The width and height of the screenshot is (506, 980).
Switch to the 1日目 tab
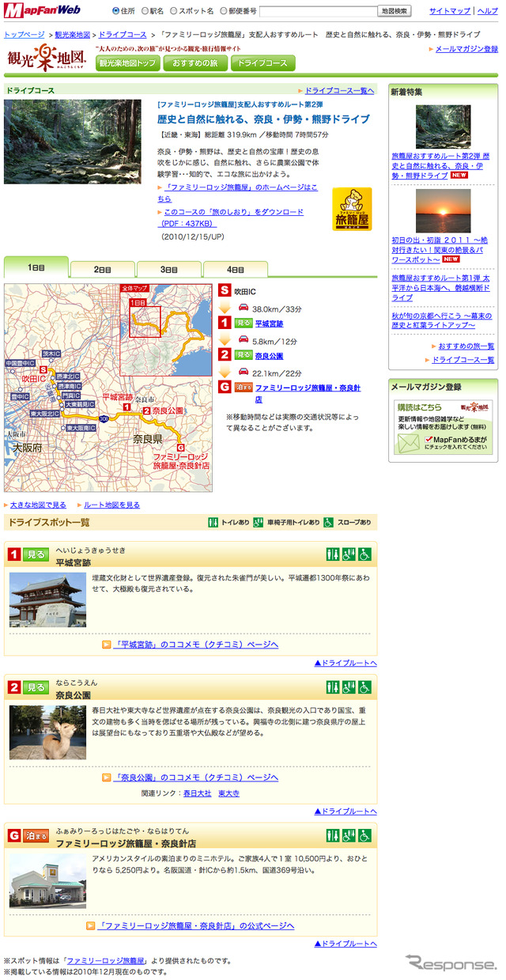(x=36, y=267)
